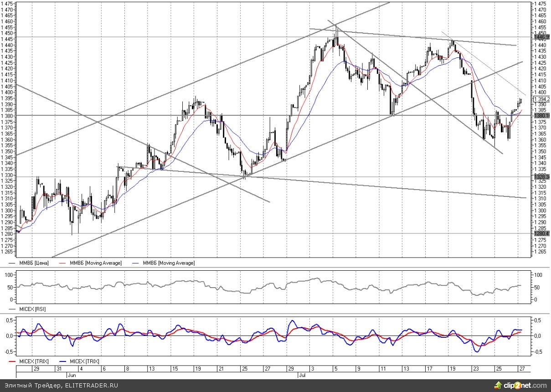Click the blue ММВБ Moving Average legend

pos(168,263)
